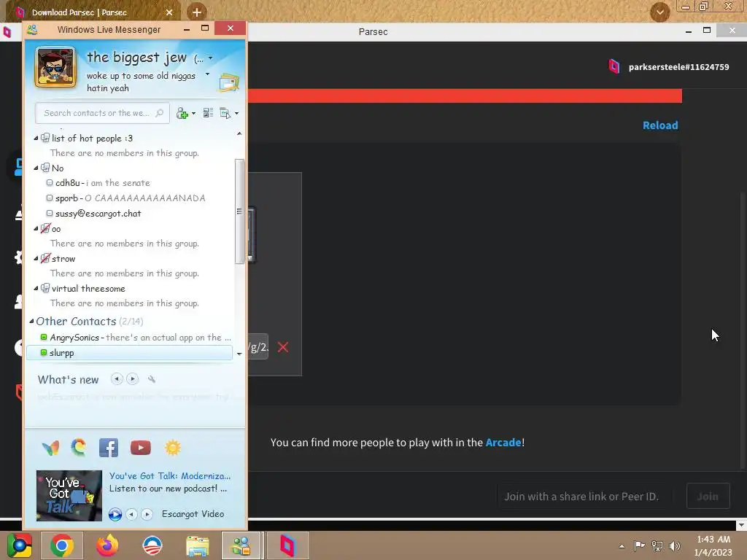Click the volume icon in system tray
747x560 pixels.
(x=675, y=545)
